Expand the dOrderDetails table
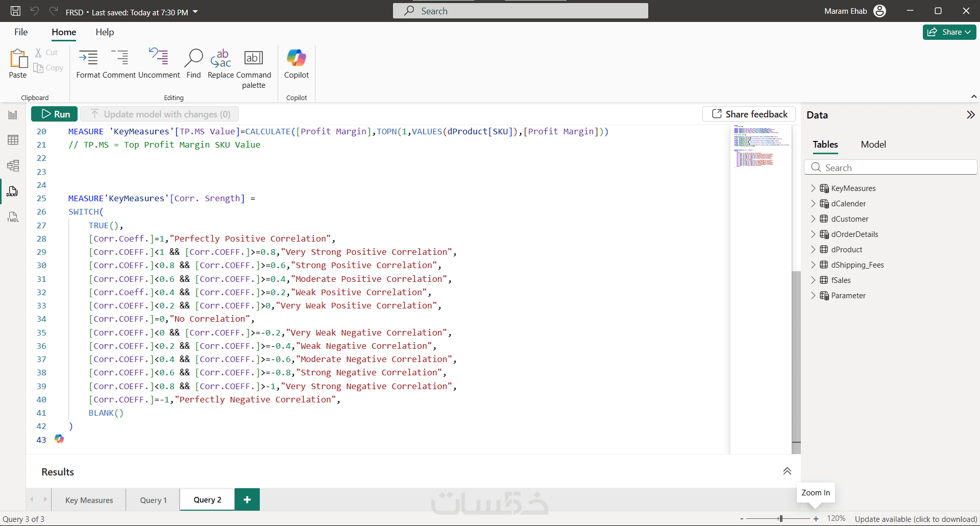Viewport: 980px width, 526px height. coord(813,234)
